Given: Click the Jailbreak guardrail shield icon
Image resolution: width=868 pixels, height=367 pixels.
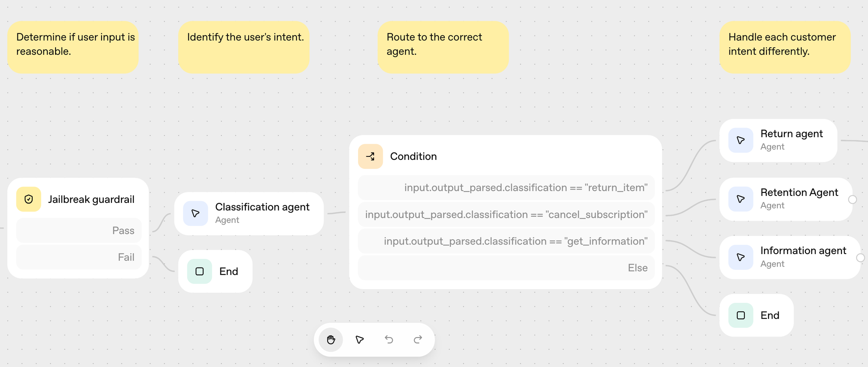Looking at the screenshot, I should (x=29, y=199).
